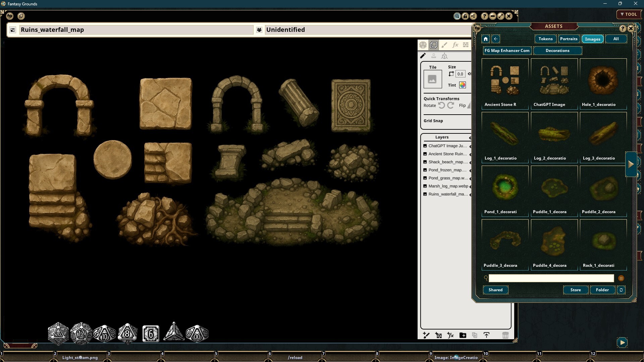The image size is (644, 362).
Task: Open the effects (fx) panel
Action: point(455,45)
